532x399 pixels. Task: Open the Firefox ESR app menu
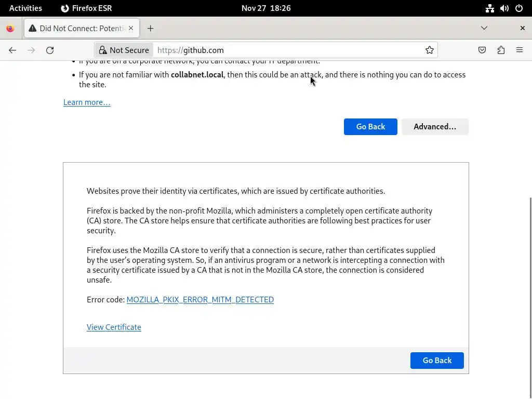point(86,8)
